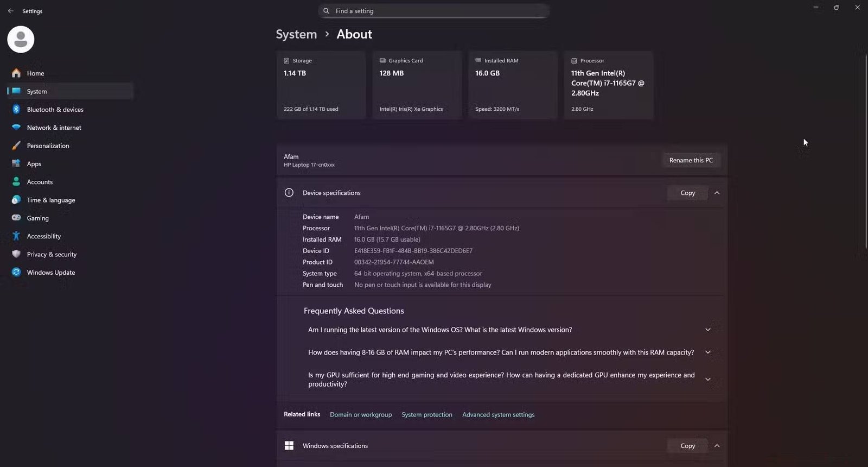Click the Rename this PC button

[691, 160]
